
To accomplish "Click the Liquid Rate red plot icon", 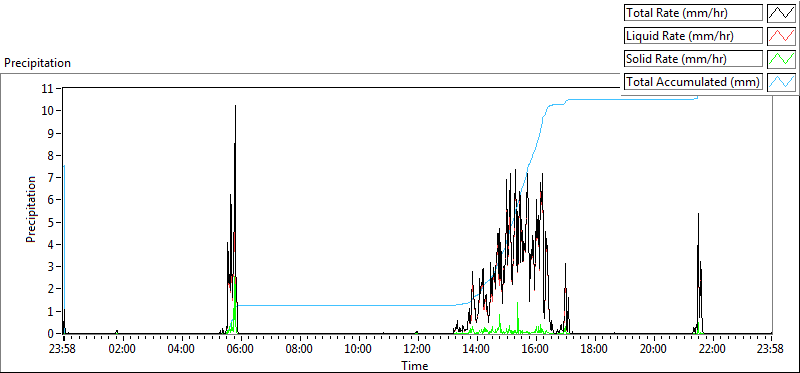I will tap(780, 36).
